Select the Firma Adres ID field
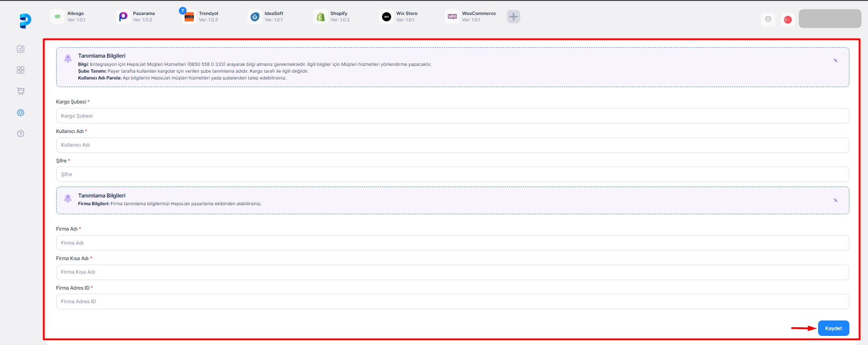The image size is (868, 345). tap(452, 301)
